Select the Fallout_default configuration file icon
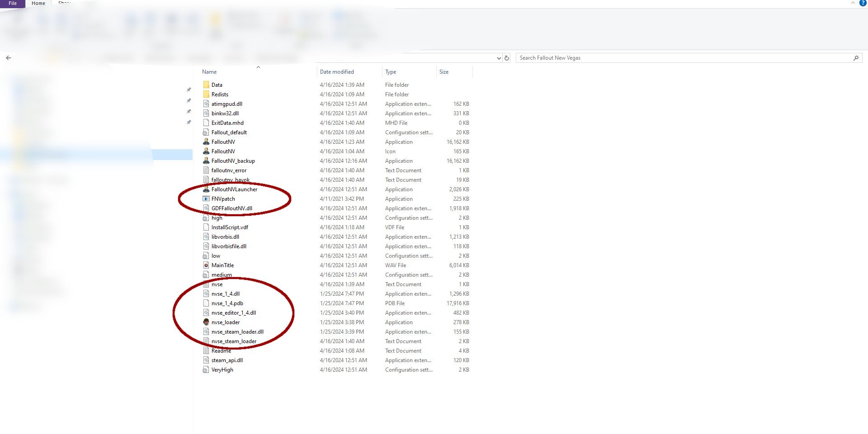Image resolution: width=868 pixels, height=434 pixels. [206, 132]
